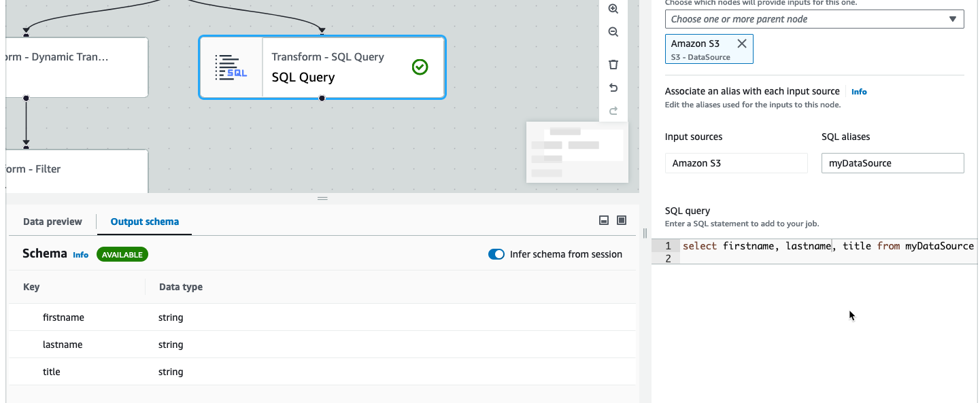Switch to the Data preview tab
The width and height of the screenshot is (980, 403).
pyautogui.click(x=52, y=222)
